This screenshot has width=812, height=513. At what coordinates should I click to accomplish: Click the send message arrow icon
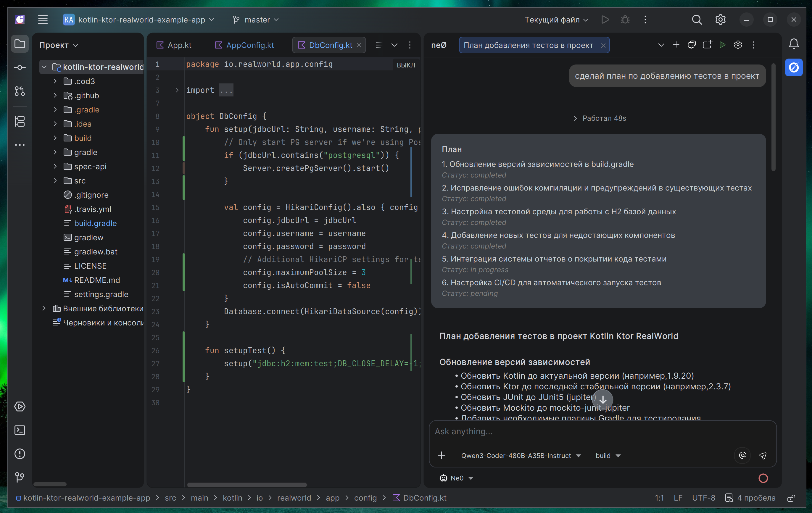coord(763,456)
